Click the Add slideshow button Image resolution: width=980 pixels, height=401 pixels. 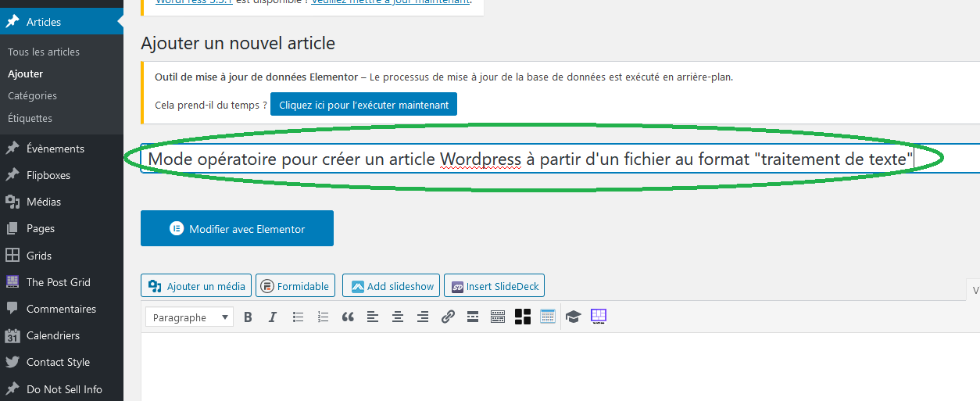(392, 286)
